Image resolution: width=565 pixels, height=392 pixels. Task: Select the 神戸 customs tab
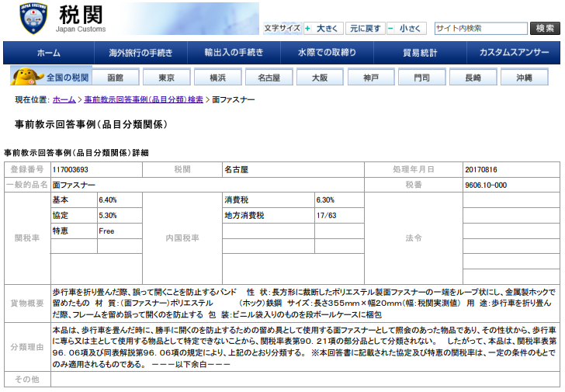click(x=371, y=78)
